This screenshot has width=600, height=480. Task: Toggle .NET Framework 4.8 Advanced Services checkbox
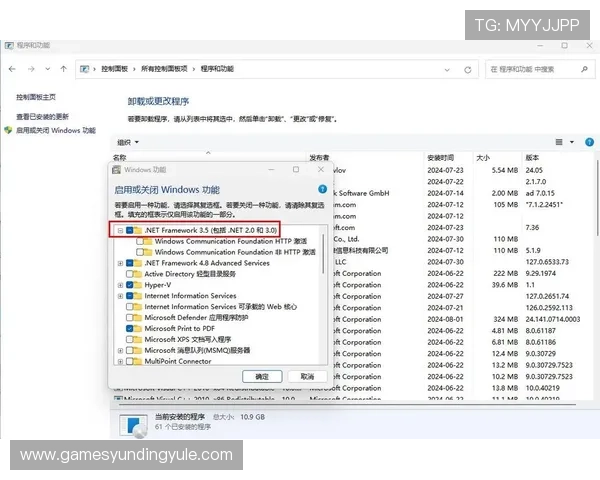[130, 263]
